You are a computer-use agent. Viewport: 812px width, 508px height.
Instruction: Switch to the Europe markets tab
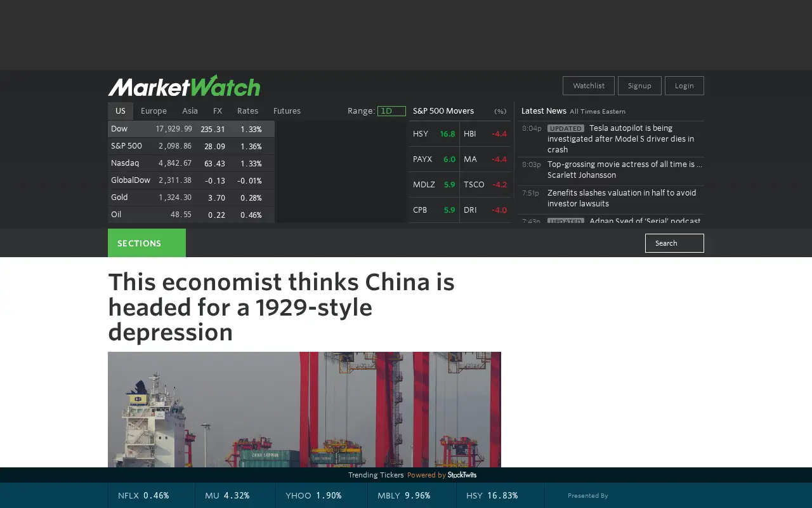[154, 110]
